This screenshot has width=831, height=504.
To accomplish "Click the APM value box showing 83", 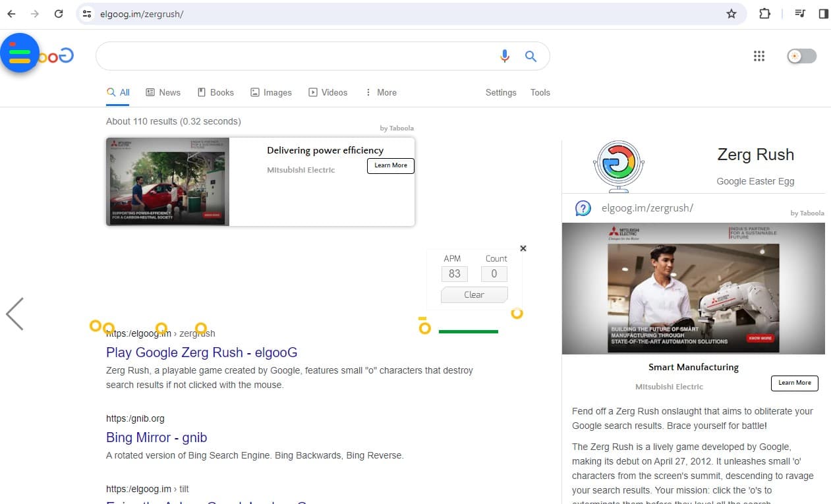I will click(454, 274).
